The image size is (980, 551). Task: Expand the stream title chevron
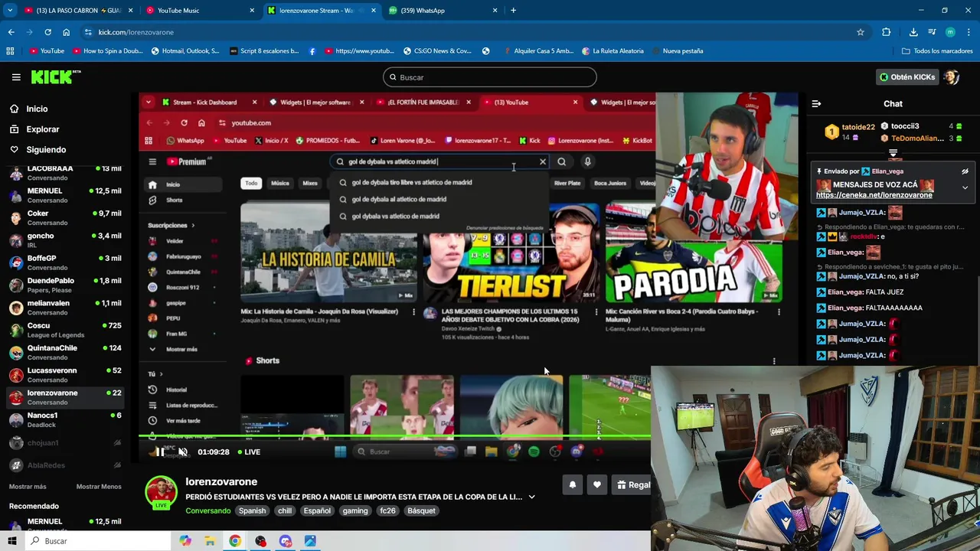coord(531,497)
